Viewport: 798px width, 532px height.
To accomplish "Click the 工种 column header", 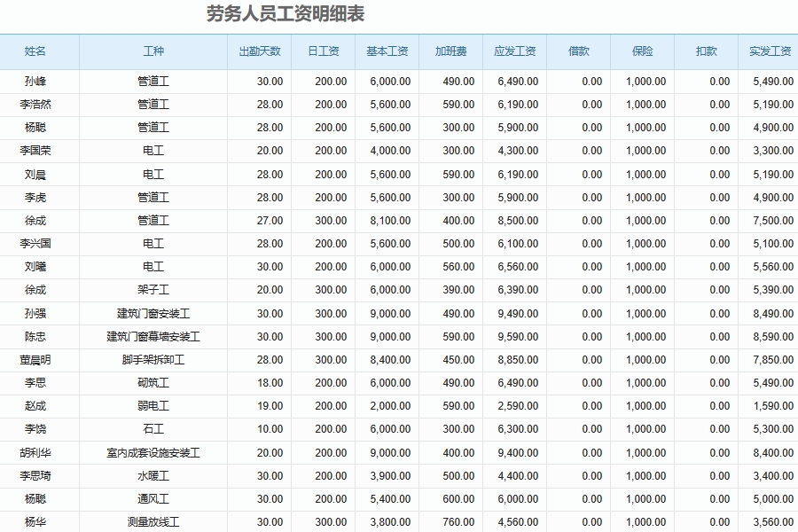I will point(153,51).
